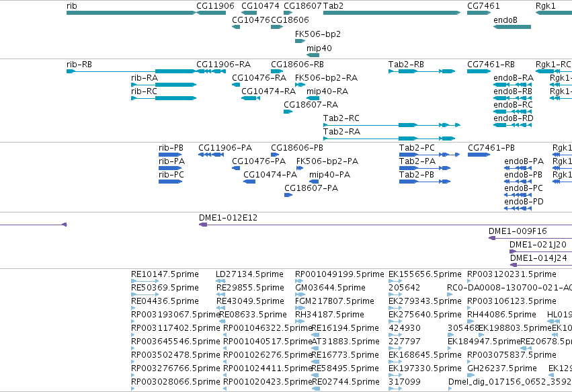Select protein FK506-bp2-PA

[300, 168]
